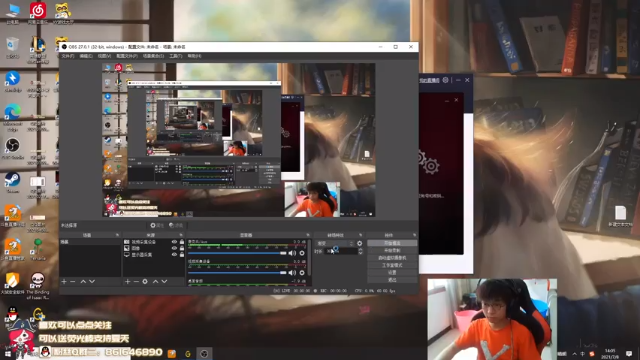Open the Terraria desktop shortcut

point(38,250)
